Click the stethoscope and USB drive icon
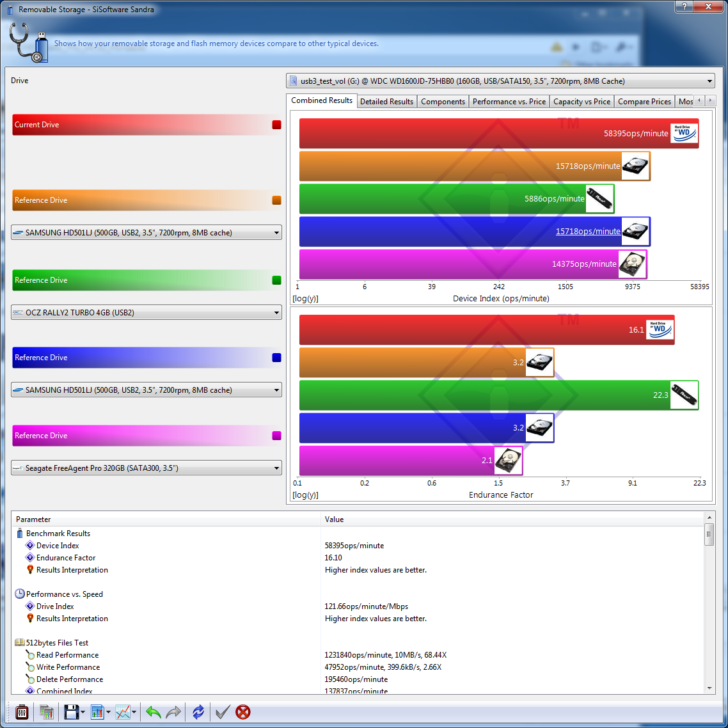 click(x=29, y=42)
